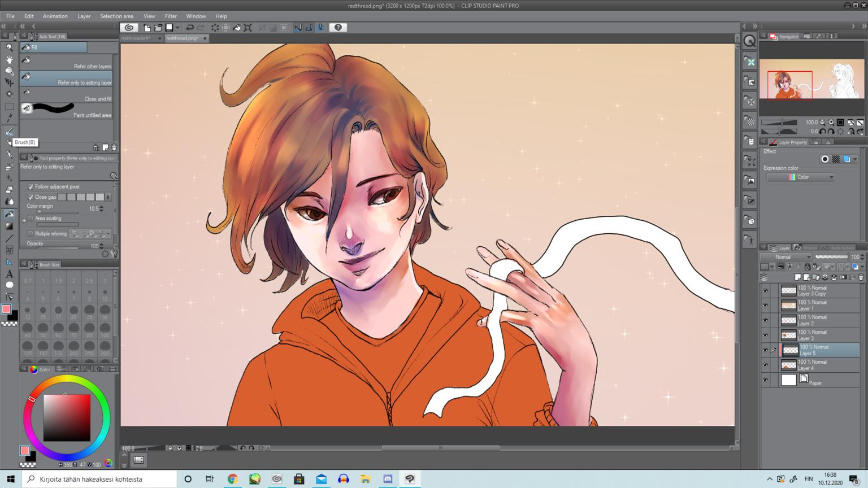The width and height of the screenshot is (868, 488).
Task: Uncheck Follow adjacent pixel
Action: coord(31,187)
